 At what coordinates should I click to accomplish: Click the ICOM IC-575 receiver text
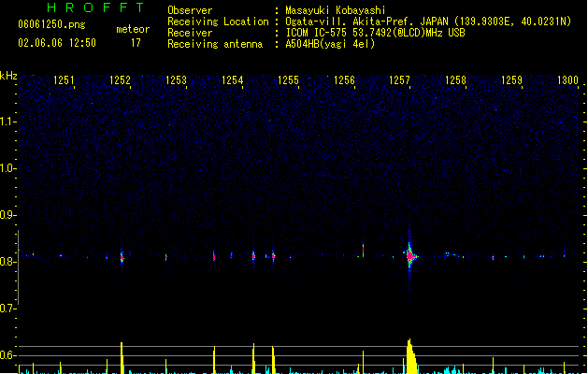tap(375, 33)
